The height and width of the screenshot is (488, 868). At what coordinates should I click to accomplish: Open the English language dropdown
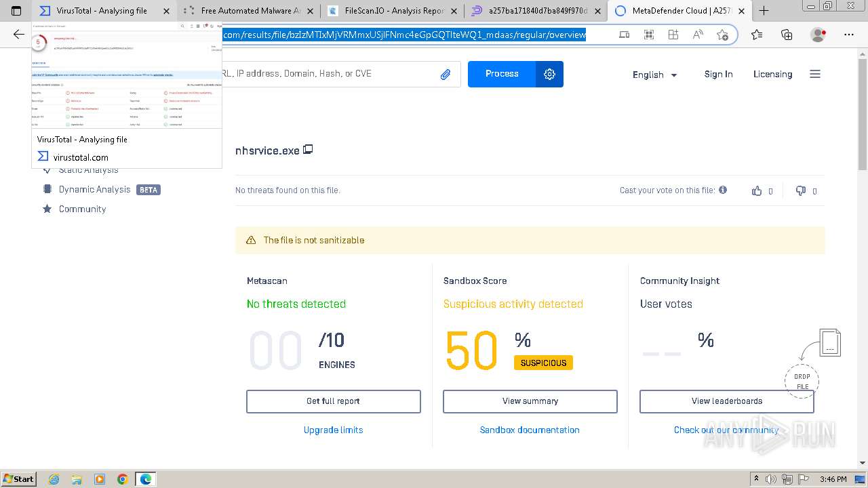(x=655, y=75)
